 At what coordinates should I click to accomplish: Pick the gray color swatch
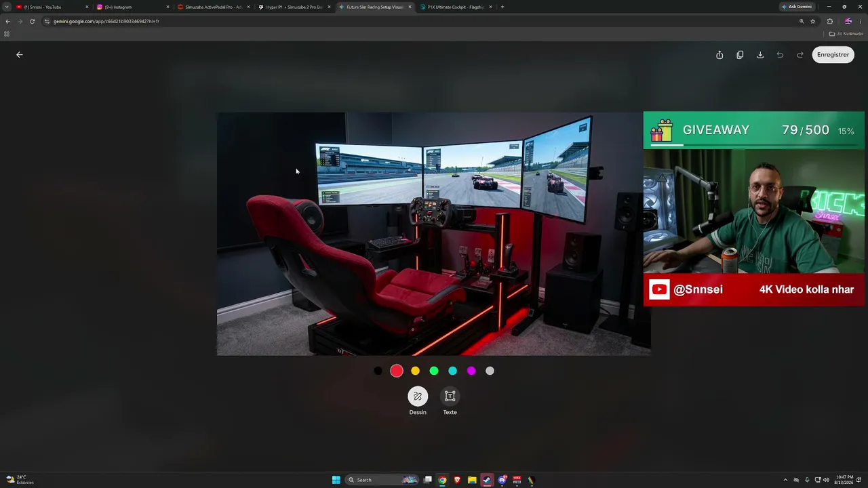click(490, 371)
